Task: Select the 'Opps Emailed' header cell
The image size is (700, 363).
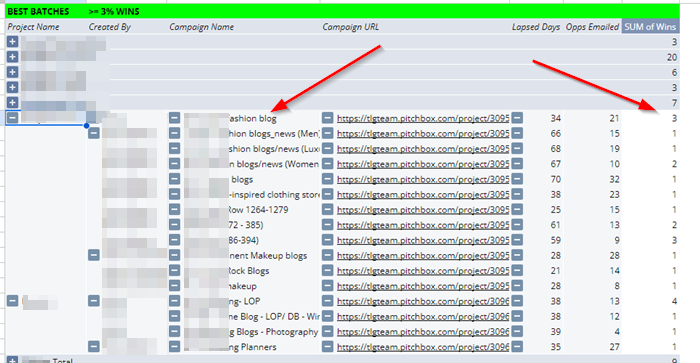Action: point(592,27)
